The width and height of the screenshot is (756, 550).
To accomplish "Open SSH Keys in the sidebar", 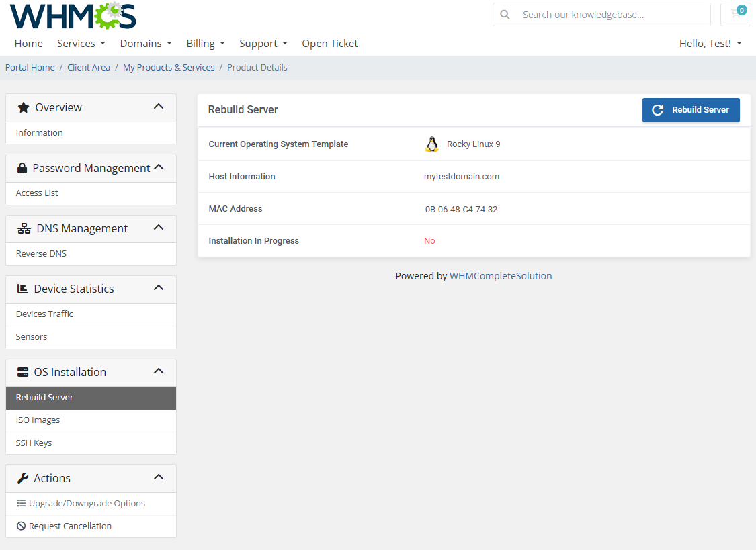I will pos(91,443).
